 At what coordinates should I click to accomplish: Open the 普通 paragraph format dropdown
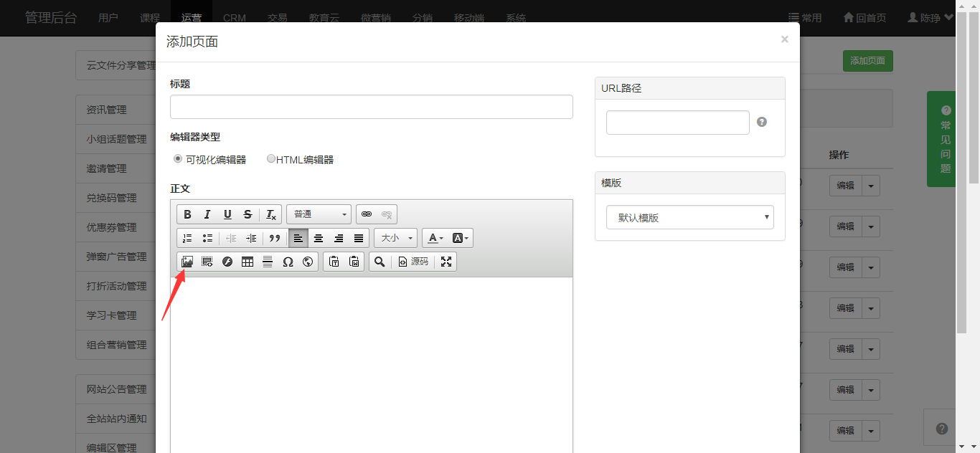[x=319, y=214]
